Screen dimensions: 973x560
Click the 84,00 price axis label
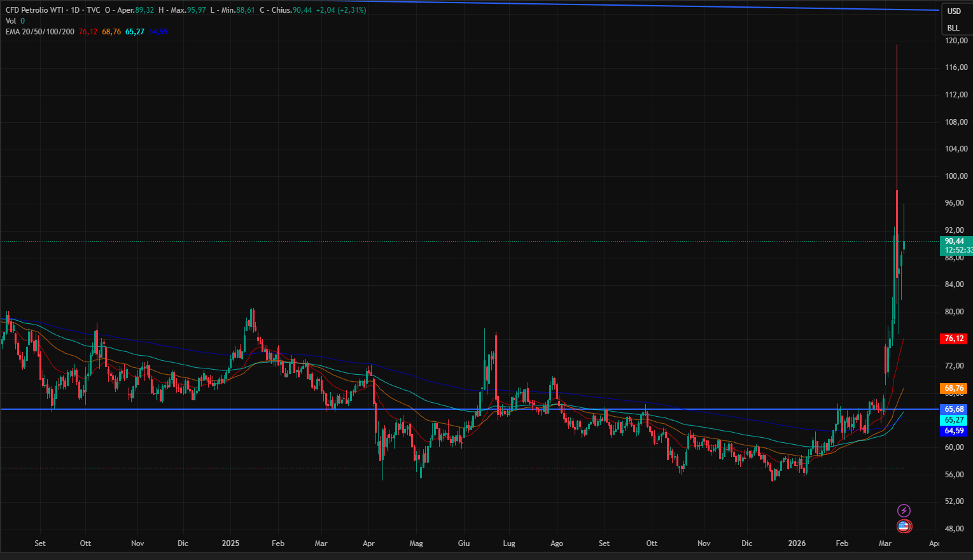955,284
